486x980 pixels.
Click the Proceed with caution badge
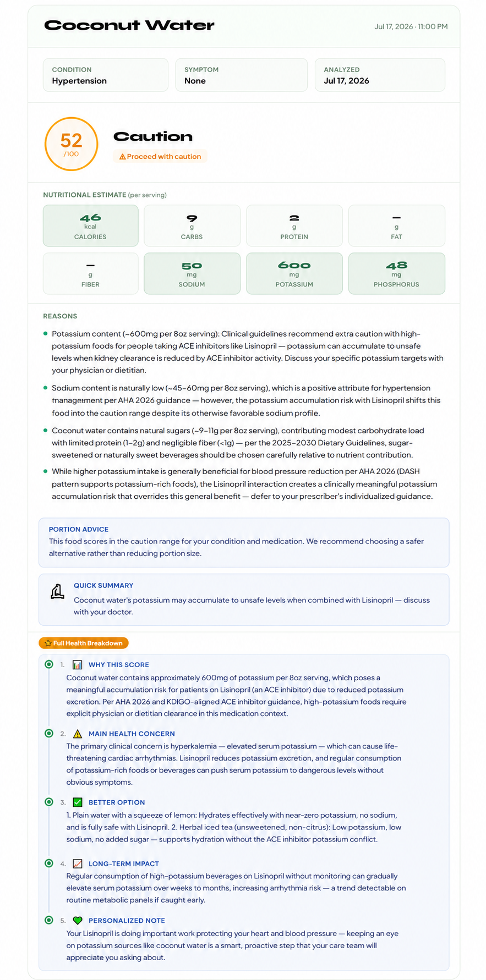pos(160,157)
